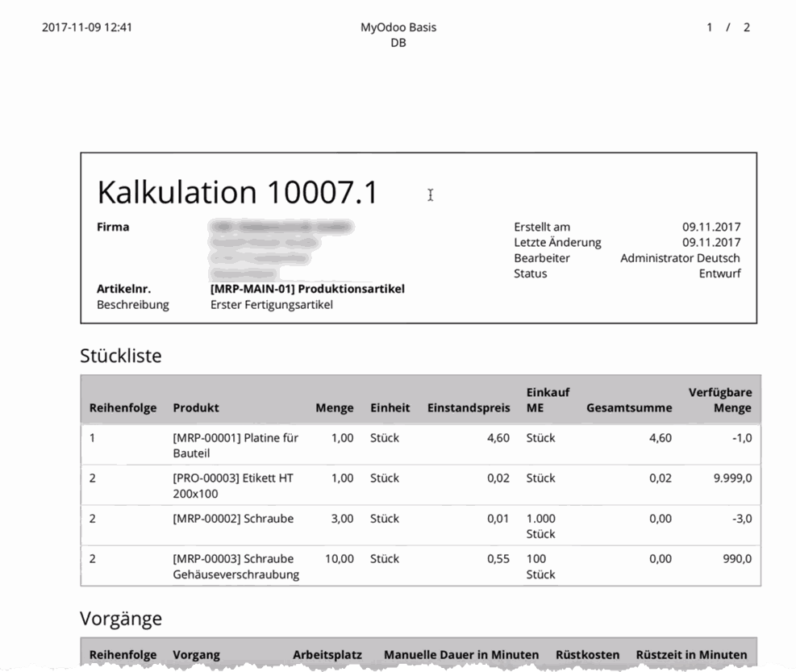Click the Rüstkosten column header
Viewport: 796px width, 672px height.
tap(587, 655)
